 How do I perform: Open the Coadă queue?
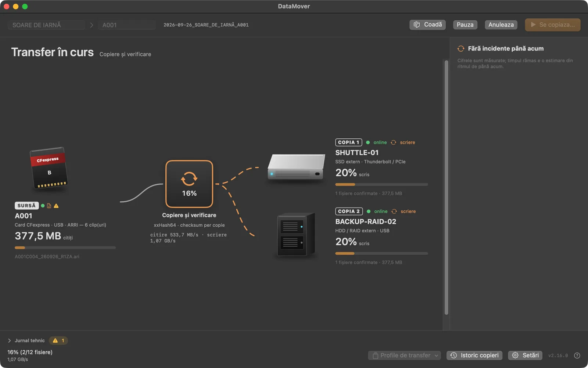428,25
